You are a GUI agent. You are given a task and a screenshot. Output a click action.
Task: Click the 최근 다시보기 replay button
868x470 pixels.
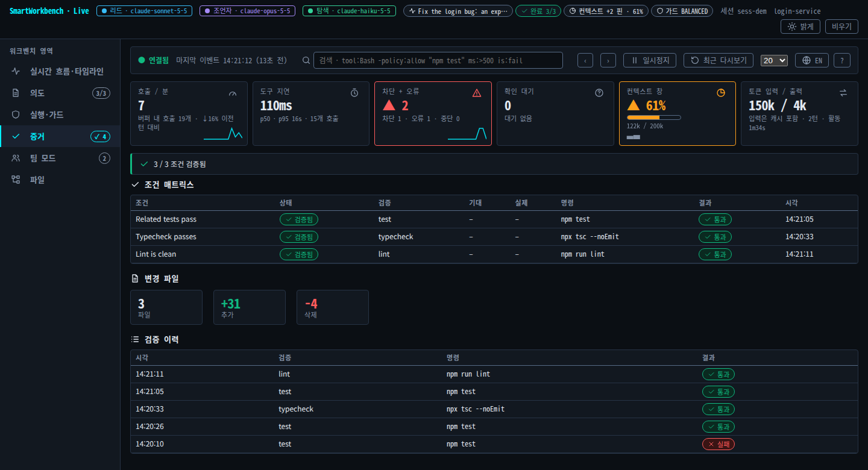coord(719,60)
